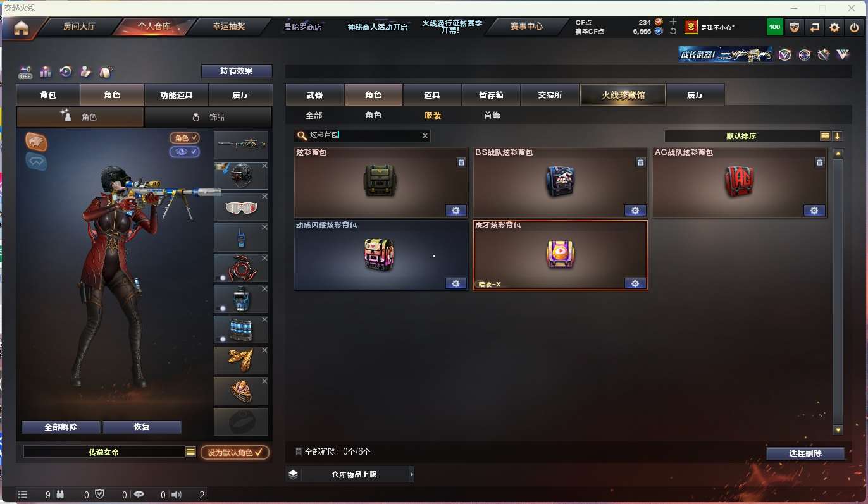Open gear options on 虎牙炫彩背包
Viewport: 868px width, 504px height.
[x=635, y=283]
